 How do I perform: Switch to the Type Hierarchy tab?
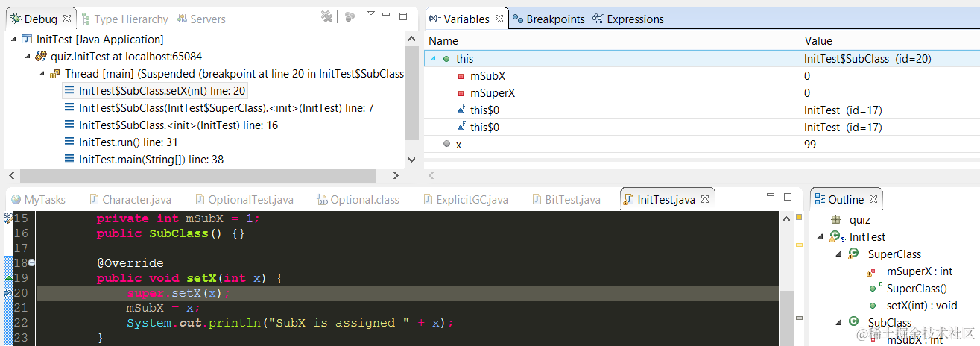pyautogui.click(x=124, y=19)
